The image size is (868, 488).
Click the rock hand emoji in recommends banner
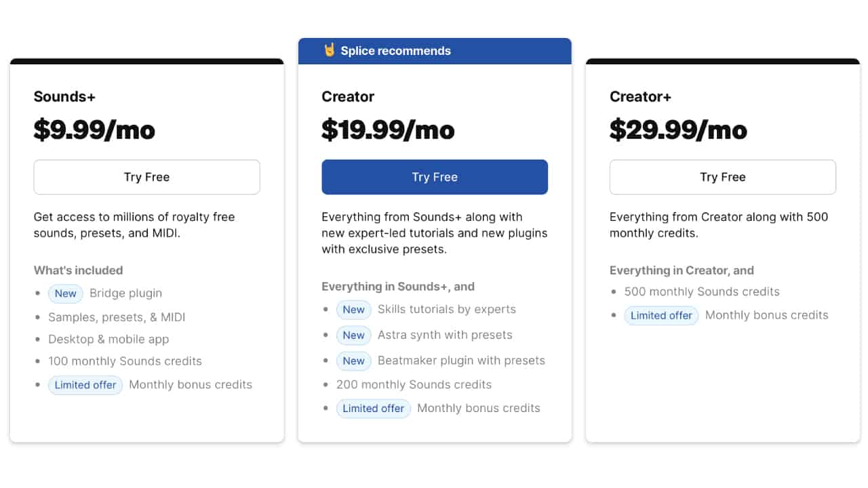click(330, 50)
